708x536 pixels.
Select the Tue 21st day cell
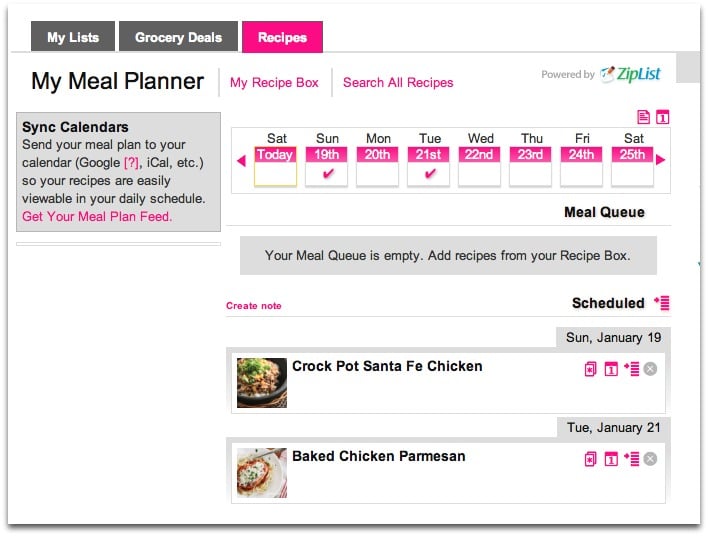coord(428,166)
